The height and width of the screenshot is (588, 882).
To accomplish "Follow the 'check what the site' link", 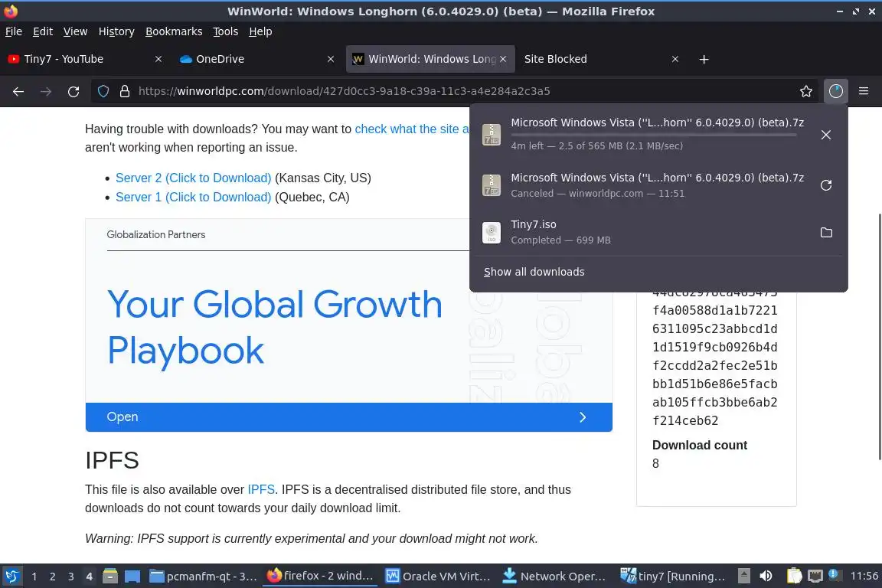I will (x=412, y=129).
